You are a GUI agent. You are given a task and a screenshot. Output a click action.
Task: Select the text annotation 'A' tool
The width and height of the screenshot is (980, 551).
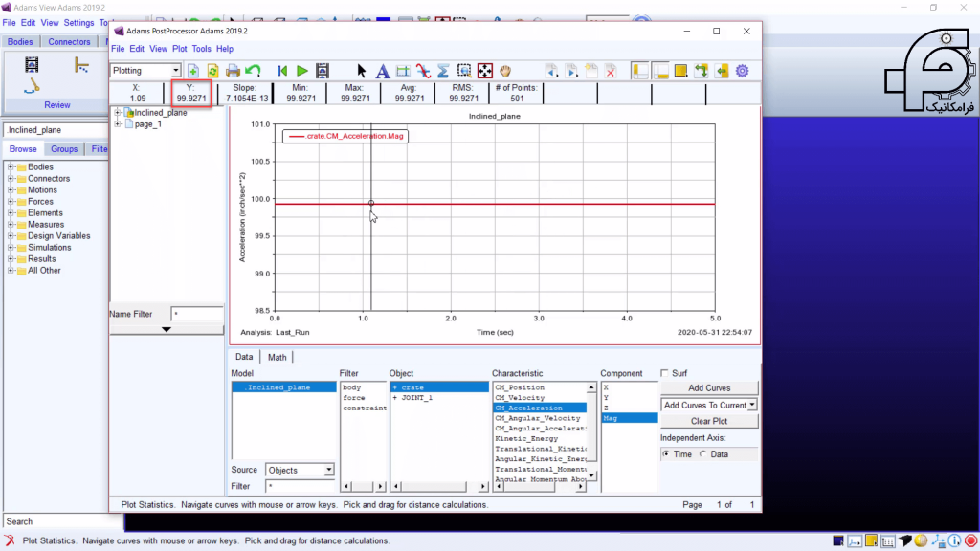tap(383, 71)
